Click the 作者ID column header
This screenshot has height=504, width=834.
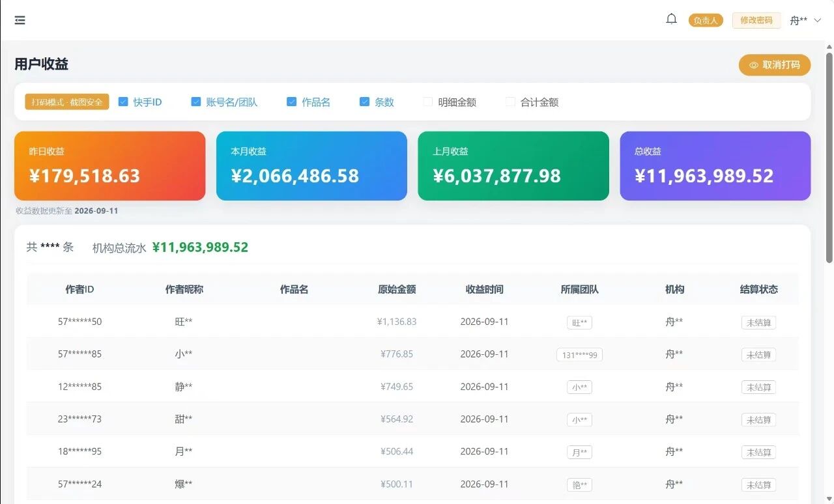(80, 289)
